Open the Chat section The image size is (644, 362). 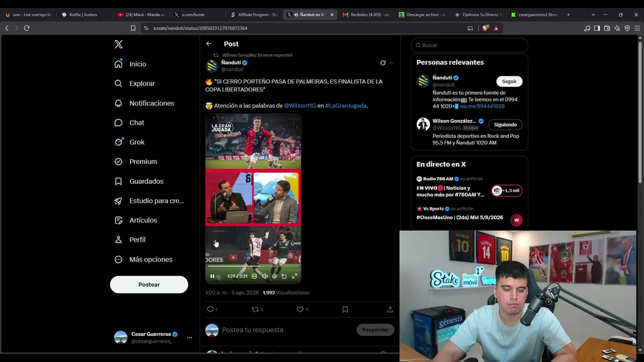click(129, 123)
